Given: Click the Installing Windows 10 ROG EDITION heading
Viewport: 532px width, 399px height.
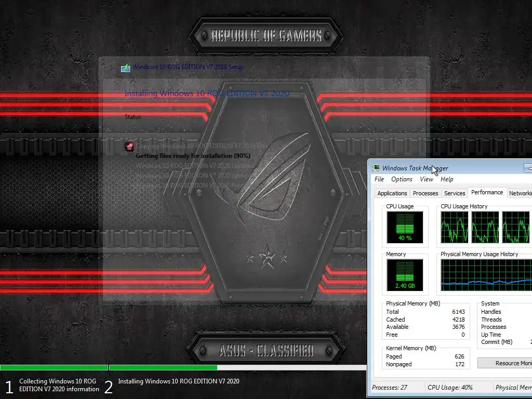Looking at the screenshot, I should coord(207,94).
